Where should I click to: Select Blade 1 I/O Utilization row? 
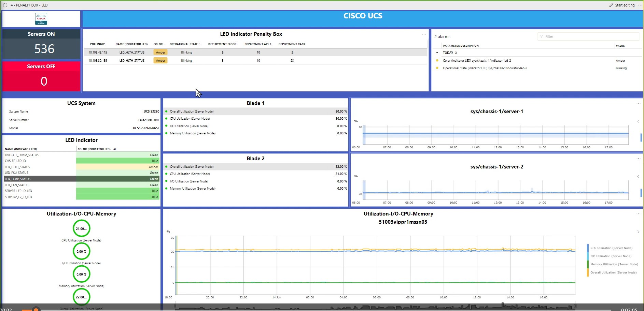coord(256,126)
